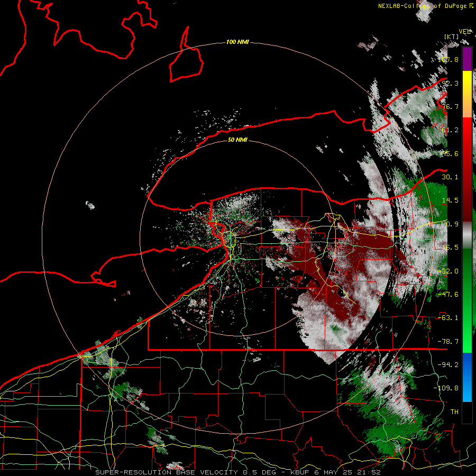Viewport: 476px width, 476px height.
Task: Click the 76.7 velocity scale value
Action: [x=450, y=106]
